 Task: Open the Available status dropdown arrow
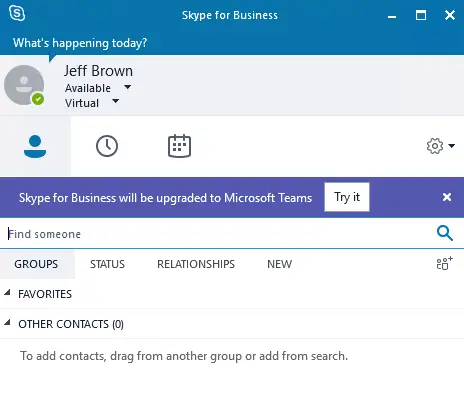point(127,87)
